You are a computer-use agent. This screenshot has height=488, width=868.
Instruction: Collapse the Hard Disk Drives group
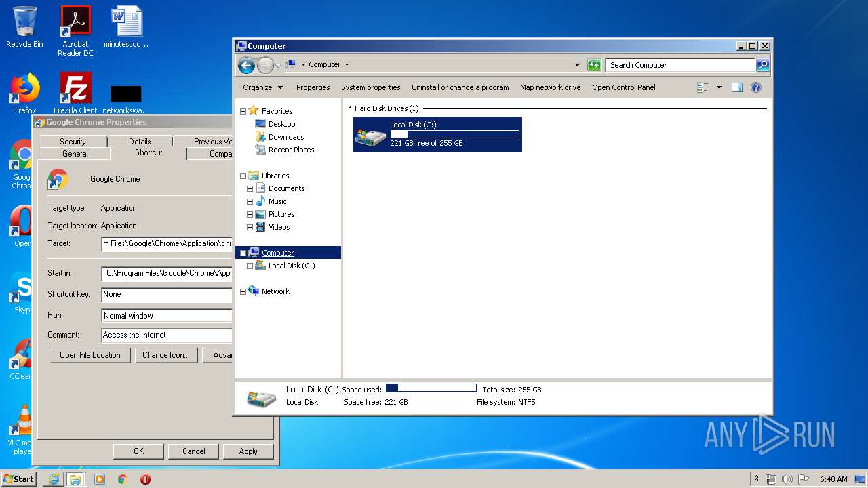[x=351, y=108]
